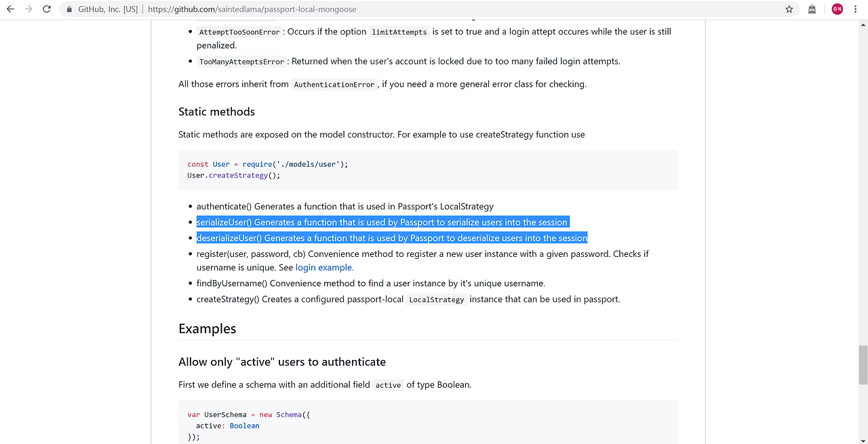This screenshot has height=444, width=868.
Task: Click the 'Static methods' heading
Action: click(x=216, y=112)
